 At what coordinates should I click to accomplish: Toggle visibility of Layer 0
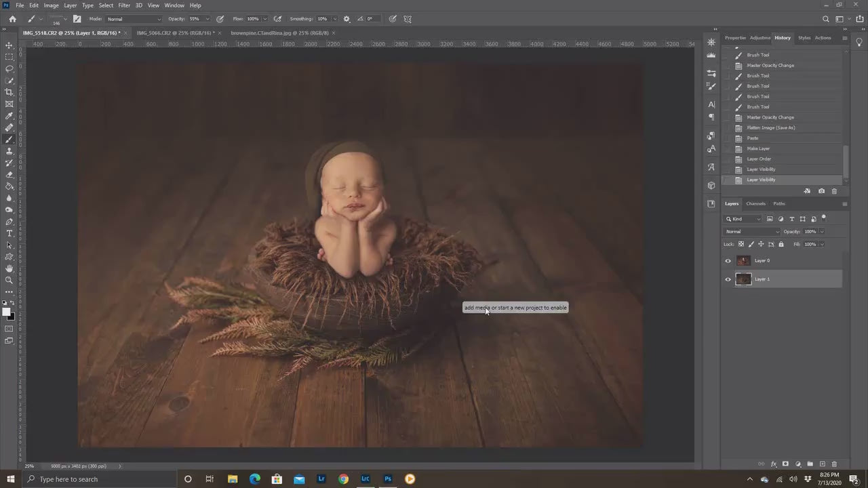(x=728, y=260)
